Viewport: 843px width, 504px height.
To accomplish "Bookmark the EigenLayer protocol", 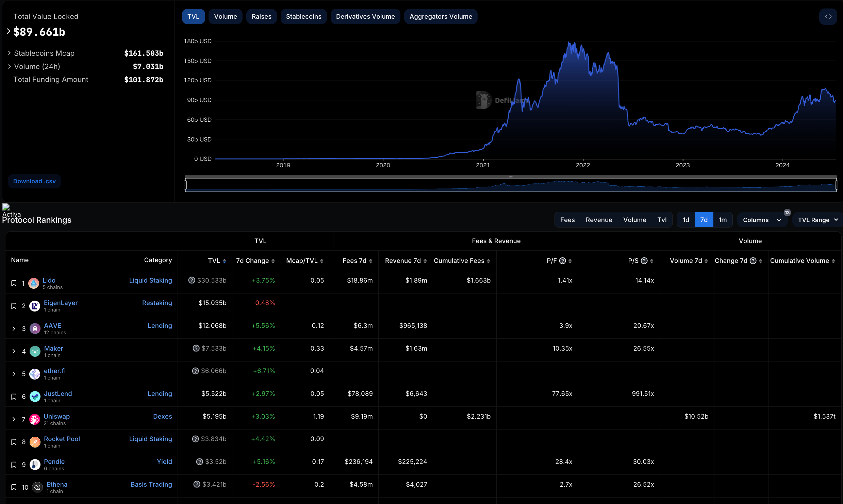I will tap(14, 306).
